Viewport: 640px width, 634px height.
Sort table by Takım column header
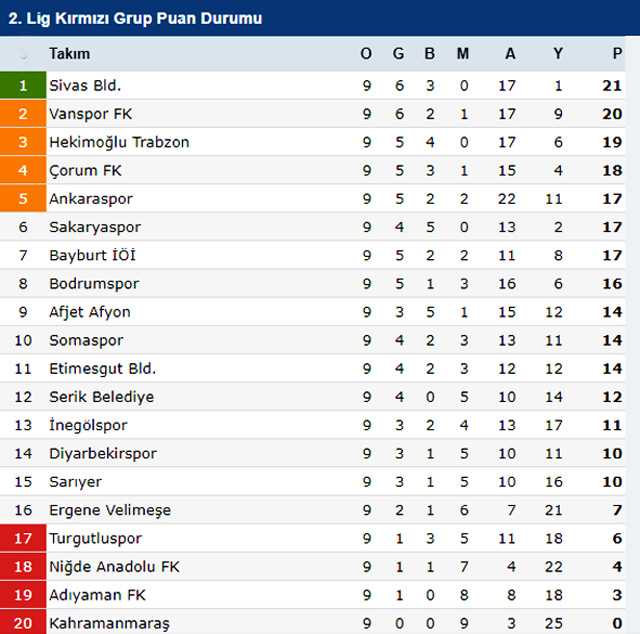tap(69, 54)
